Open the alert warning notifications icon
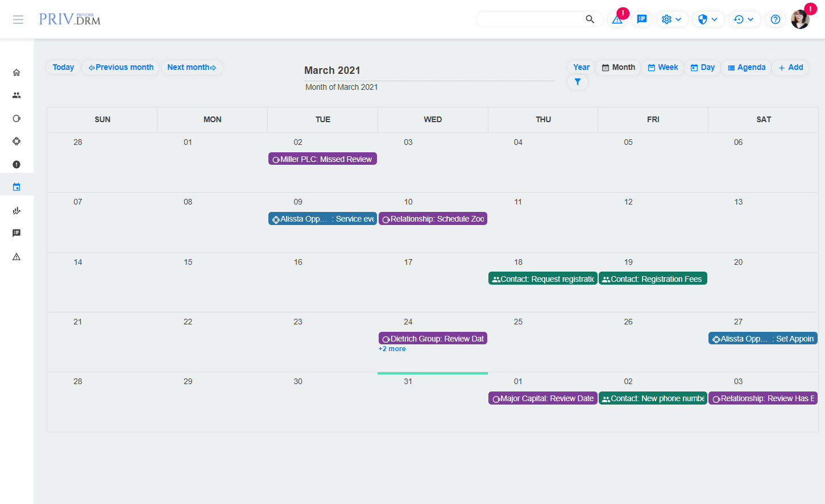The height and width of the screenshot is (504, 825). tap(617, 19)
